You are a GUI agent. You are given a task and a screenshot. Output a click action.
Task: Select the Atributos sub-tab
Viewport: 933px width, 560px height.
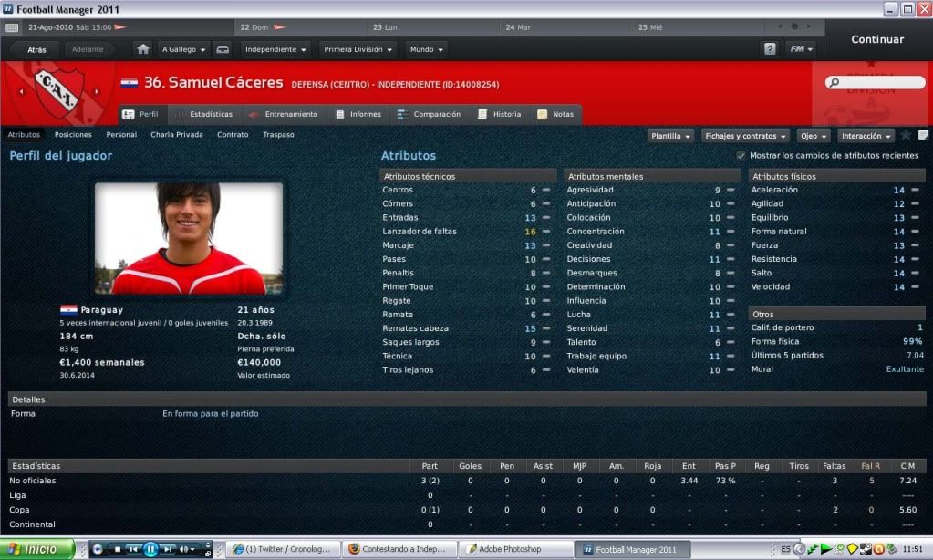tap(24, 134)
